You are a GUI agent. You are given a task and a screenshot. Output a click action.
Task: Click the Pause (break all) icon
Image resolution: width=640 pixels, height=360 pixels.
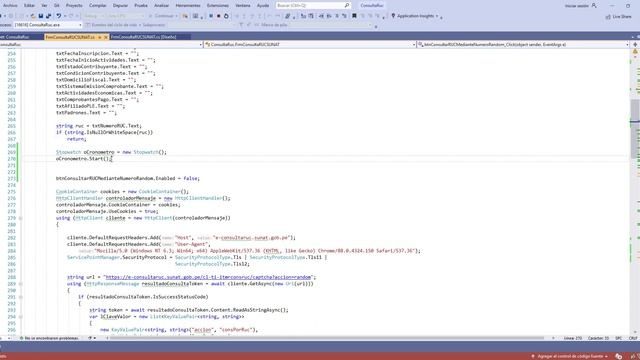tap(211, 16)
